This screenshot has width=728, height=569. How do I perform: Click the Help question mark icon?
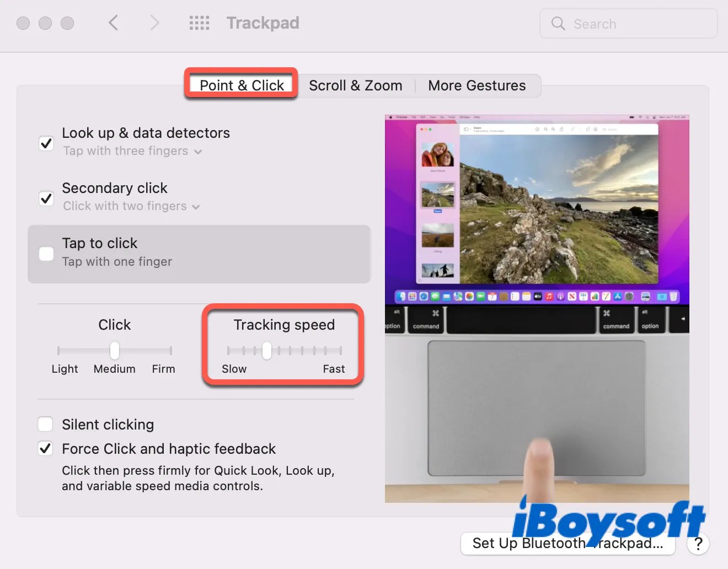click(698, 544)
